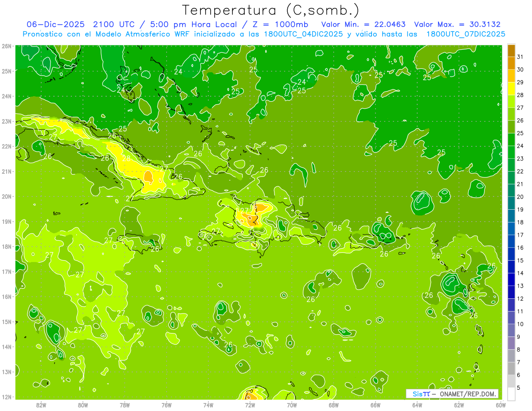Click the color bar label '31'

pyautogui.click(x=520, y=57)
